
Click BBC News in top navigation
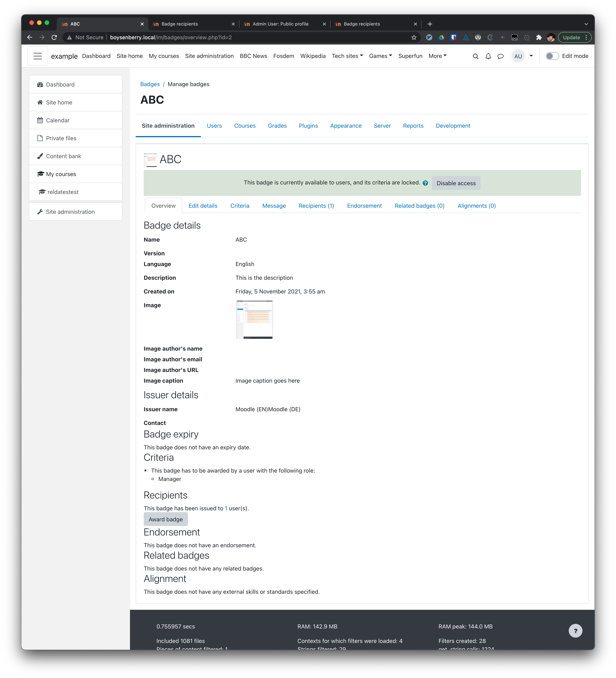click(x=253, y=56)
